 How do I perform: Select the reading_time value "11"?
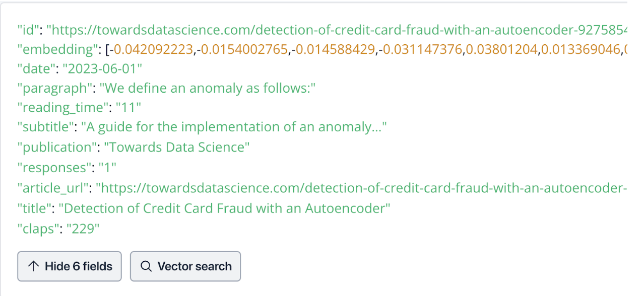(x=128, y=108)
